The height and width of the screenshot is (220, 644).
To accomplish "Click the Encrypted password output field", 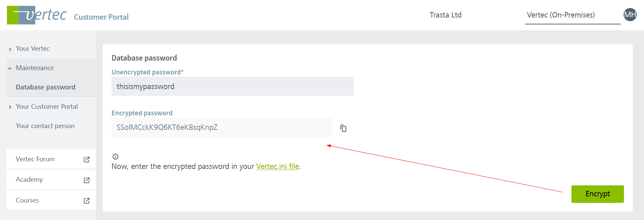I will pos(222,127).
